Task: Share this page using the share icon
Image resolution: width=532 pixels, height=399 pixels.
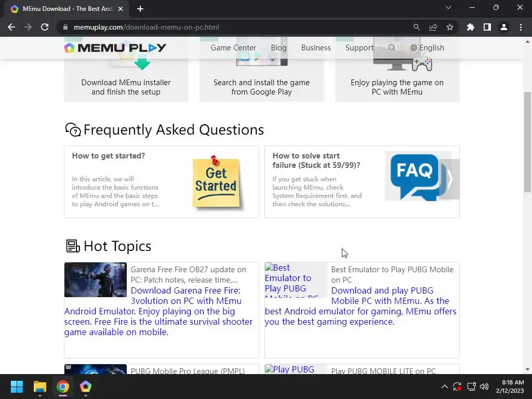Action: [x=433, y=27]
